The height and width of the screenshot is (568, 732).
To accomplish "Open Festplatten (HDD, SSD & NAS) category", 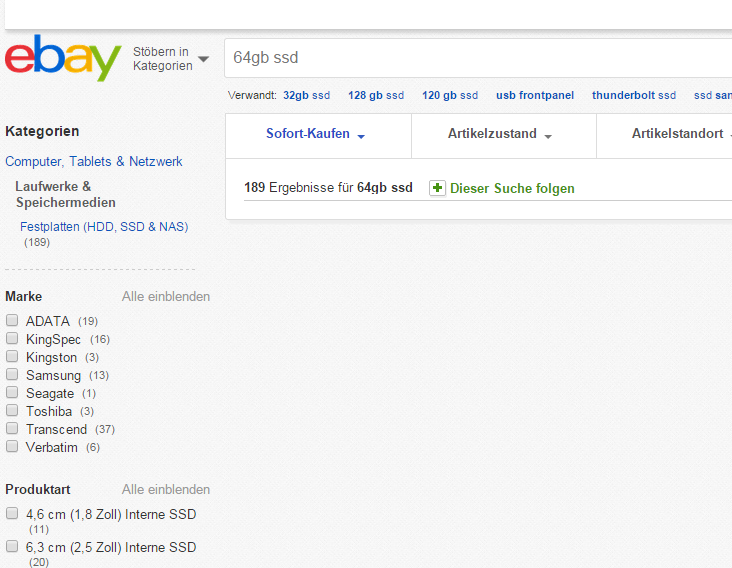I will pos(104,227).
